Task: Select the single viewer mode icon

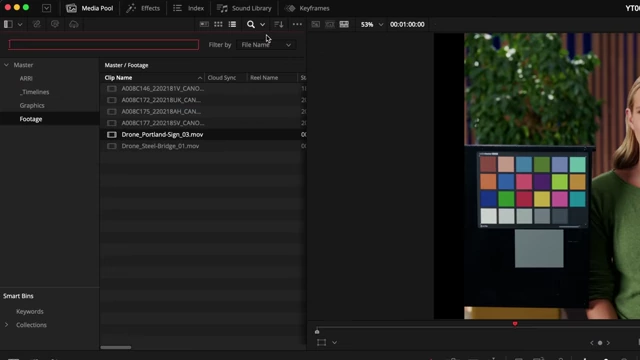Action: (x=316, y=24)
